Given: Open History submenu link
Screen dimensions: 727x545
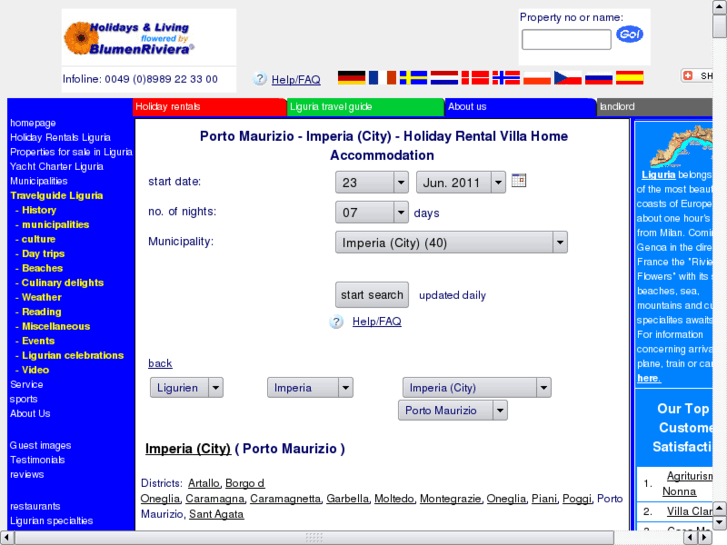Looking at the screenshot, I should click(39, 210).
